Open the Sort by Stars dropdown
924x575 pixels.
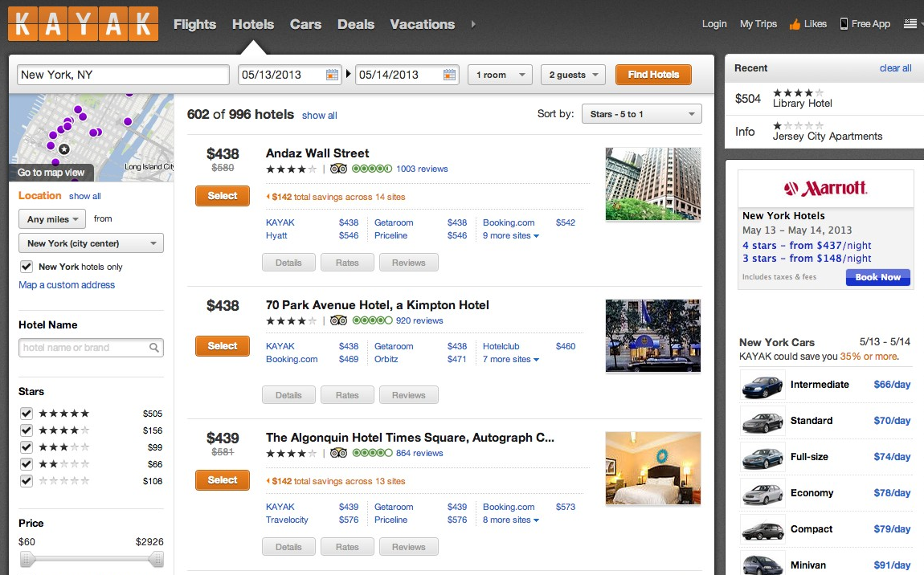coord(642,114)
